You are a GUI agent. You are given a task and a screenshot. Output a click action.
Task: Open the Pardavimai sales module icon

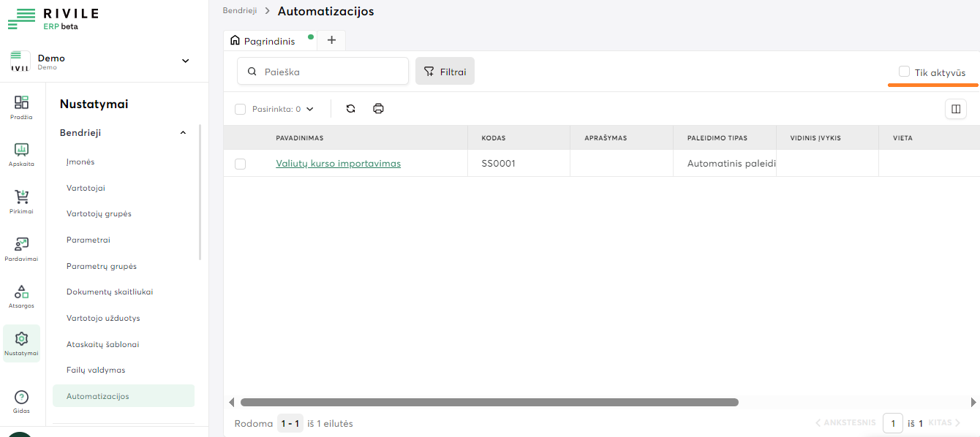[21, 245]
